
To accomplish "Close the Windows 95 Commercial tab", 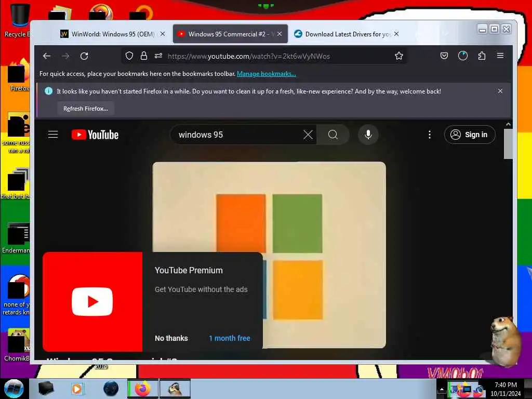I will pos(280,34).
